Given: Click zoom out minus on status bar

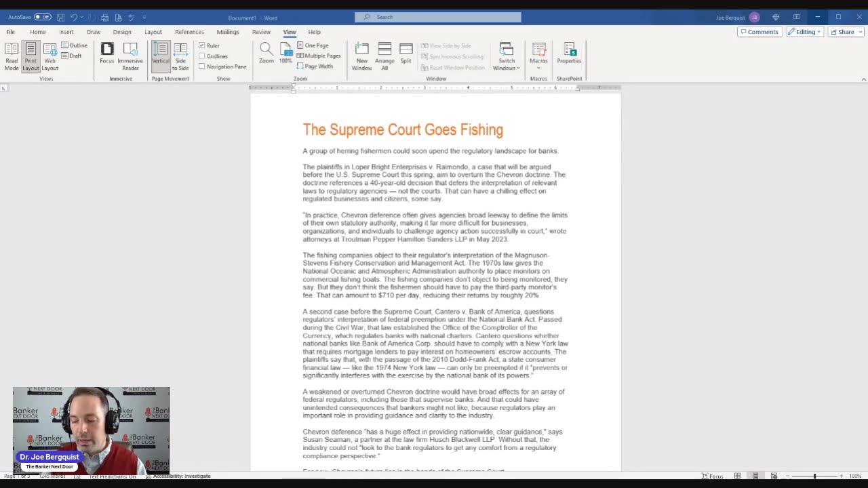Looking at the screenshot, I should (787, 476).
